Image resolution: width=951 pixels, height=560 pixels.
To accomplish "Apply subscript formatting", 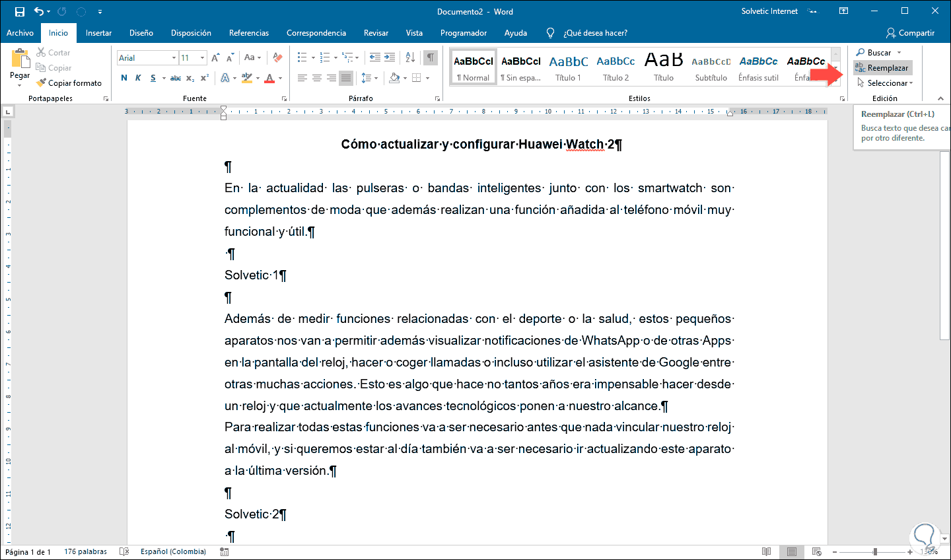I will point(190,78).
